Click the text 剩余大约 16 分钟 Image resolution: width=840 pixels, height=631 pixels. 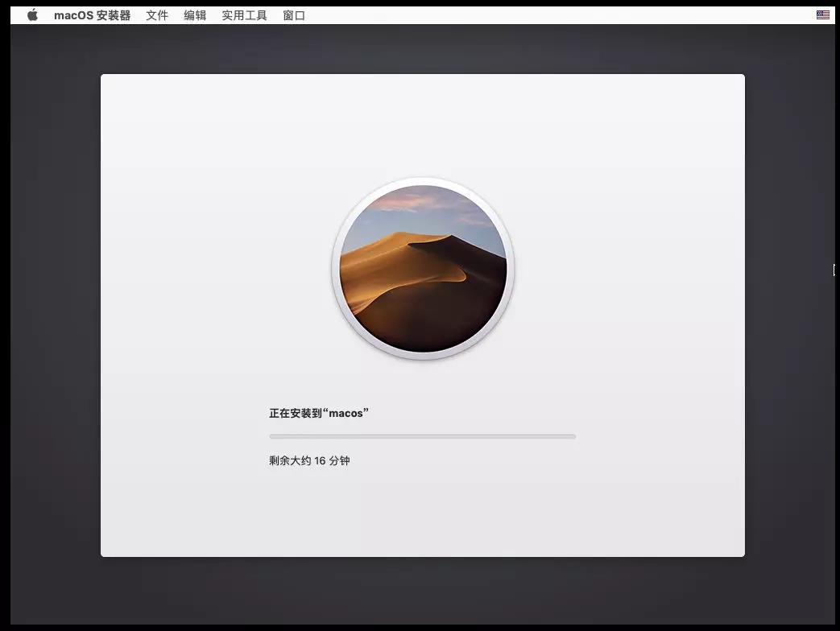click(309, 461)
